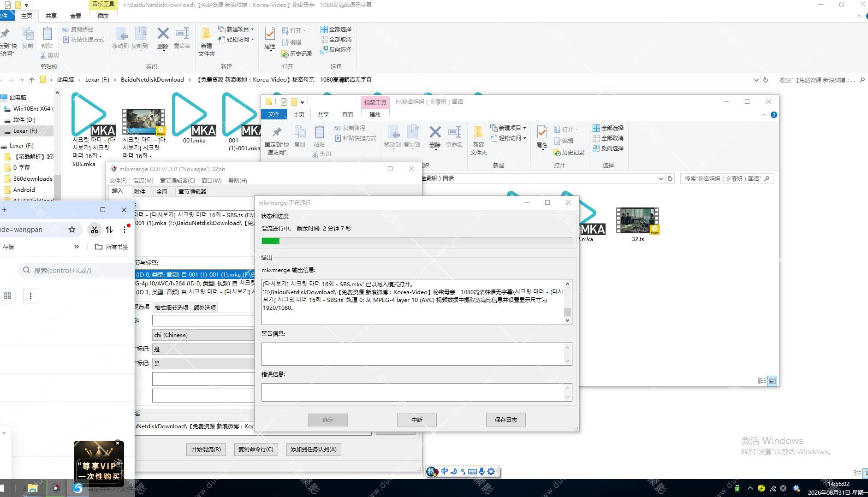This screenshot has height=497, width=868.
Task: Click Delete in the BaiduNetdiskDownload Explorer ribbon
Action: [x=163, y=38]
